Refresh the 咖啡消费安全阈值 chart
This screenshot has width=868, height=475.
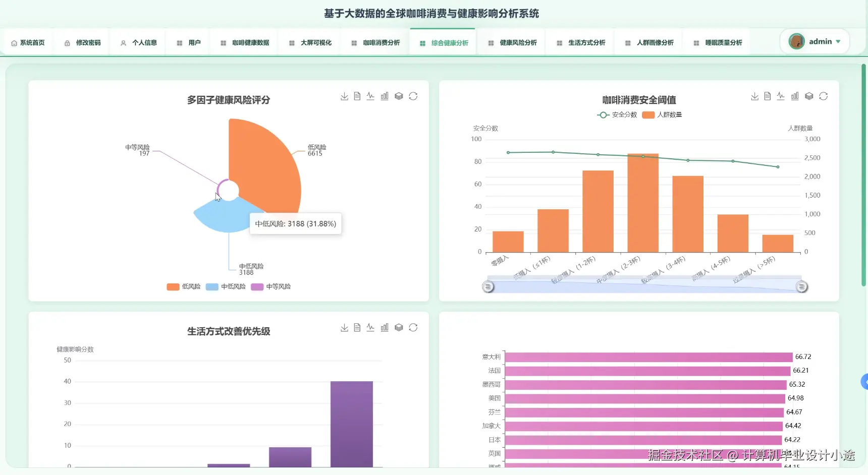coord(824,96)
